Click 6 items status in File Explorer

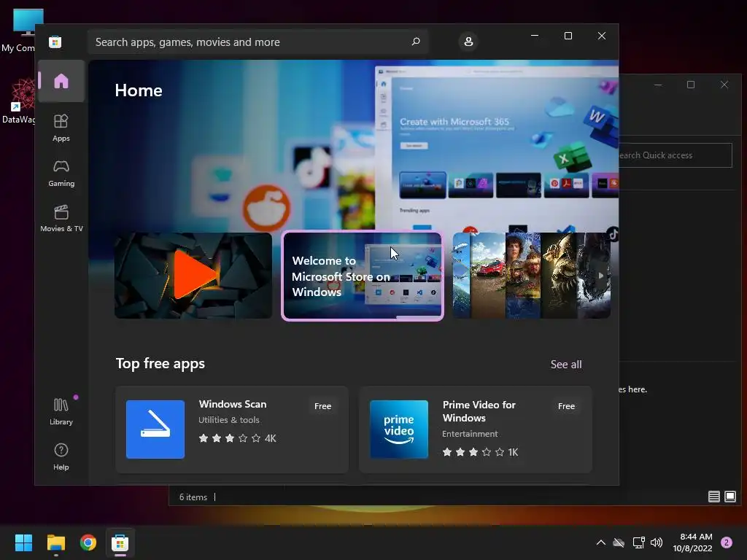pos(193,497)
